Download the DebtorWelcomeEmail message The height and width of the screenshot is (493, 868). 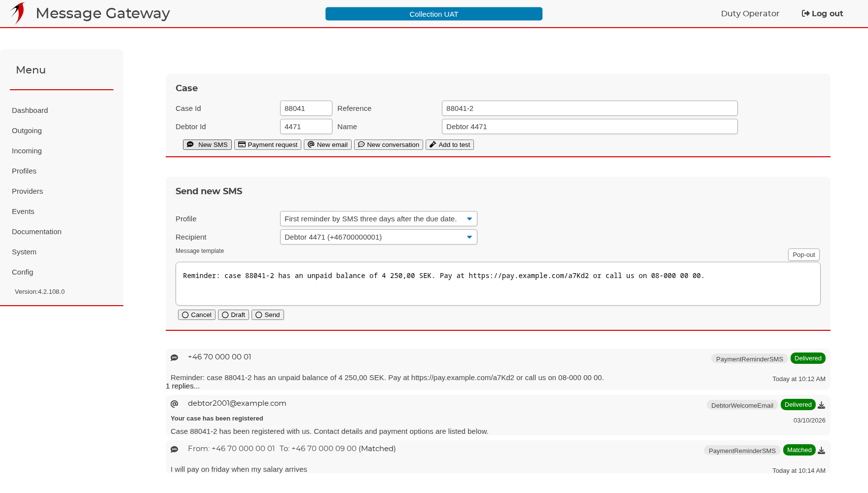(x=821, y=405)
